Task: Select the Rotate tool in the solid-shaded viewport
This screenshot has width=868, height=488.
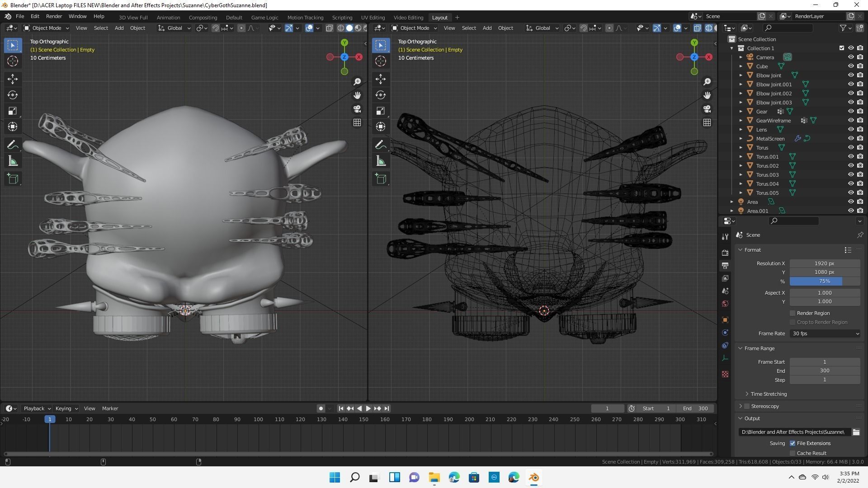Action: pos(13,95)
